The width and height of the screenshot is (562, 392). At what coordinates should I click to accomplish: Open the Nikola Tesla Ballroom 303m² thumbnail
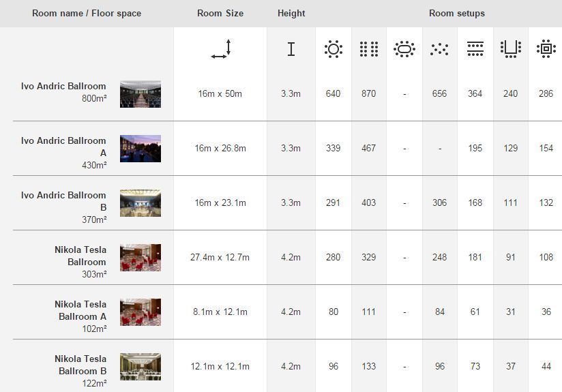coord(140,258)
